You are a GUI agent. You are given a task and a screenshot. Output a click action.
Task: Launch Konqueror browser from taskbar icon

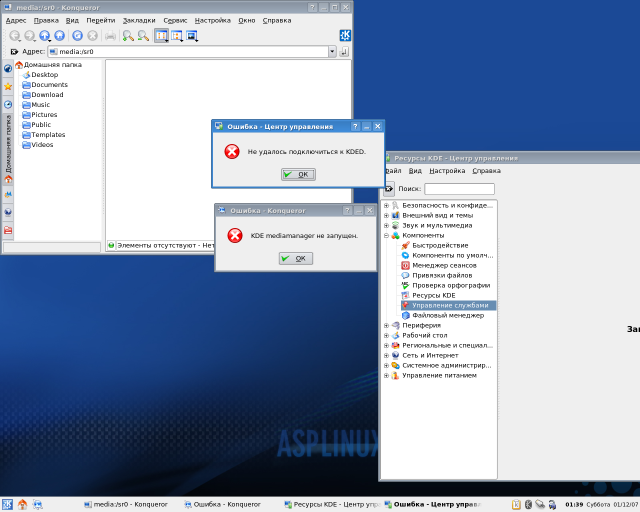pyautogui.click(x=38, y=504)
